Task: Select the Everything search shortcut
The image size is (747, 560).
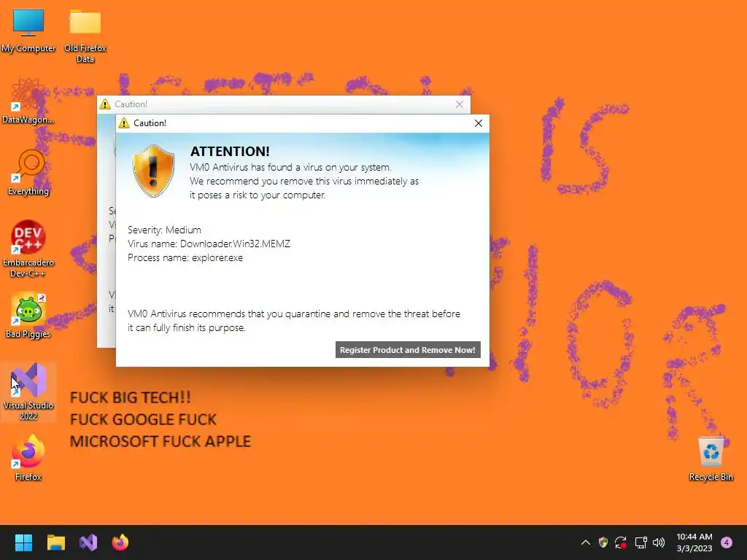Action: pos(28,173)
